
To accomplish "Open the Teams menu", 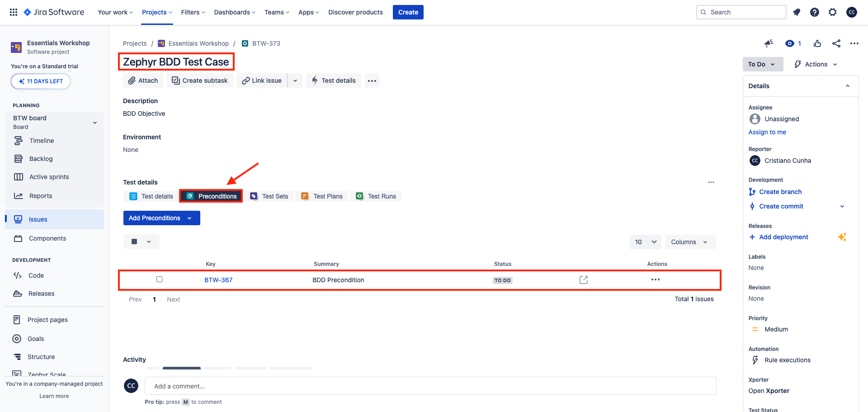I will pyautogui.click(x=277, y=12).
